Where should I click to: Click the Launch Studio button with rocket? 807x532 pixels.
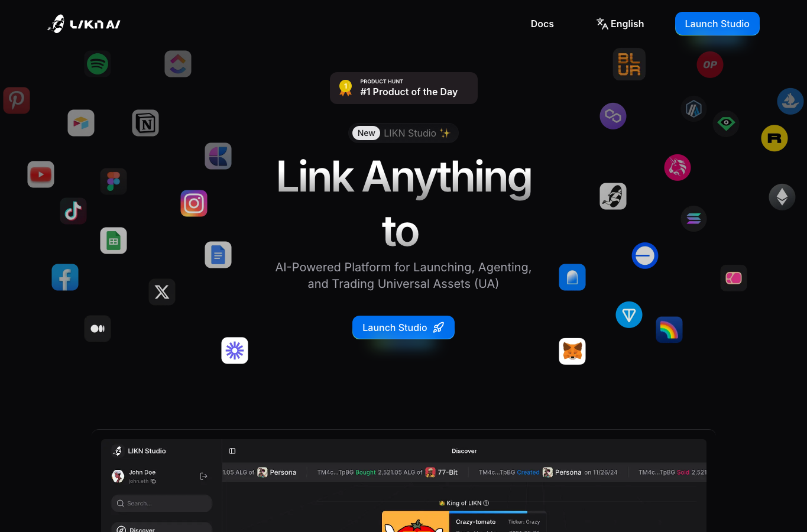pos(403,327)
